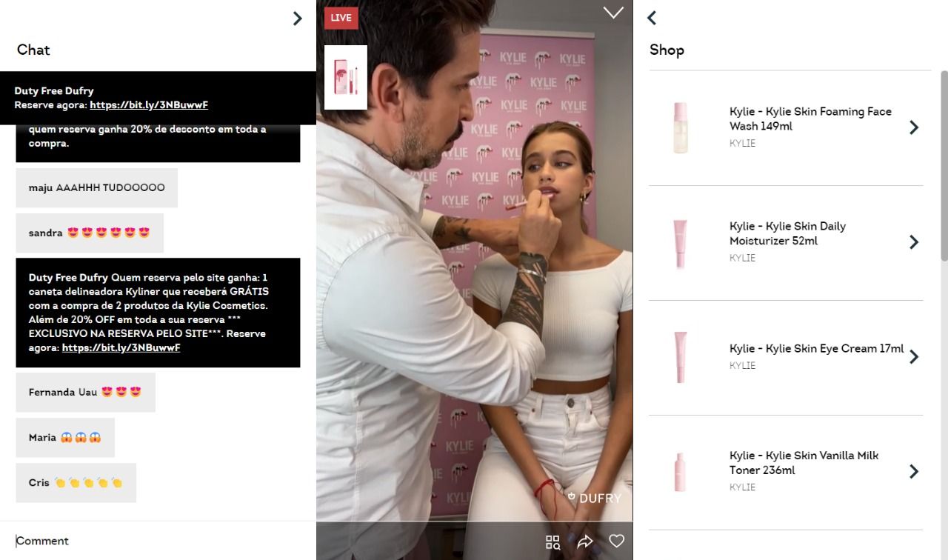The image size is (948, 560).
Task: Click the 'Duty Free Dufry' name in pinned message
Action: pyautogui.click(x=54, y=91)
